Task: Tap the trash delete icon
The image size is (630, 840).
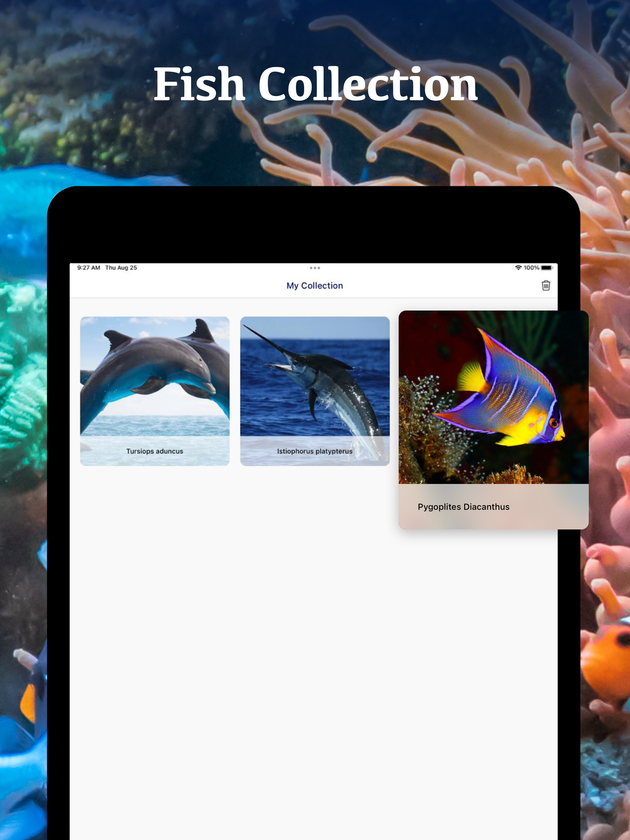Action: 546,285
